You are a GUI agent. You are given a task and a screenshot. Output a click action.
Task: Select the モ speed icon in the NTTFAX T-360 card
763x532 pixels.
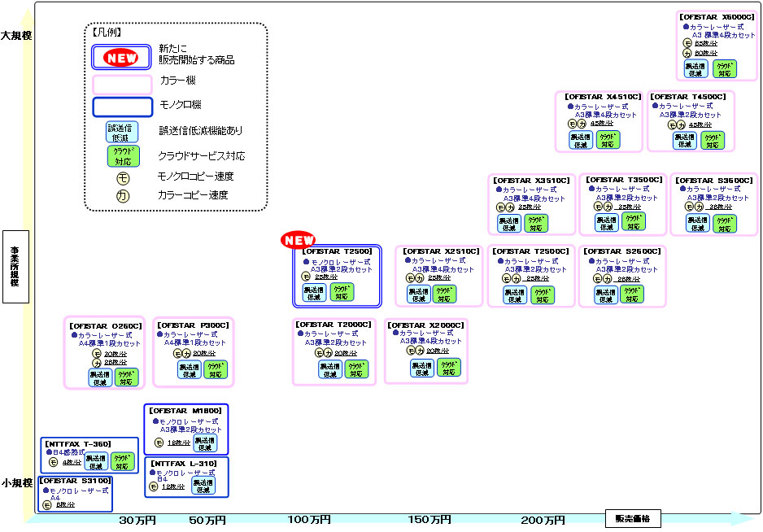[x=54, y=462]
